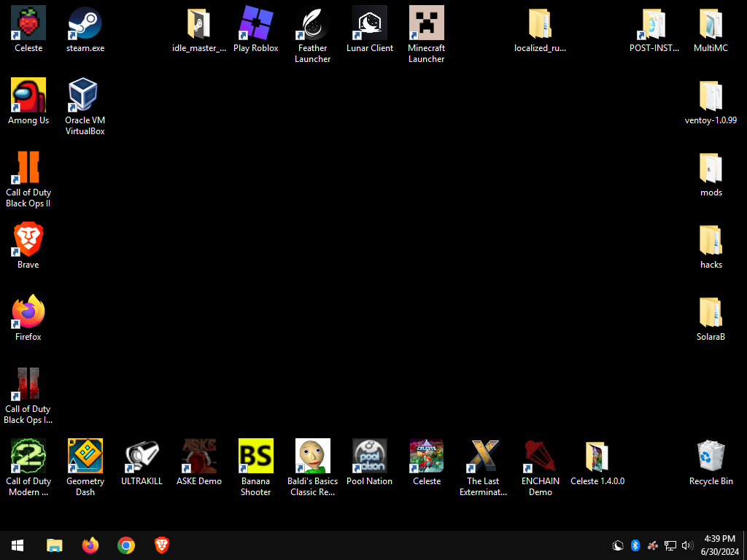This screenshot has width=747, height=560.
Task: Select the Banana Shooter icon
Action: [x=256, y=456]
